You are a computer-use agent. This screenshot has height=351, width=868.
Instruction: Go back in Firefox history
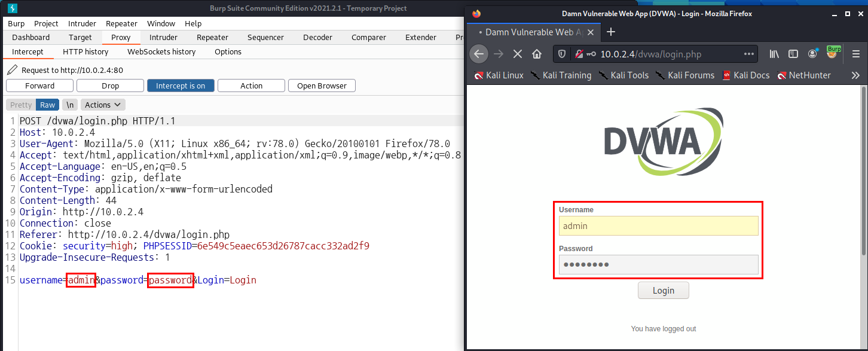[478, 54]
